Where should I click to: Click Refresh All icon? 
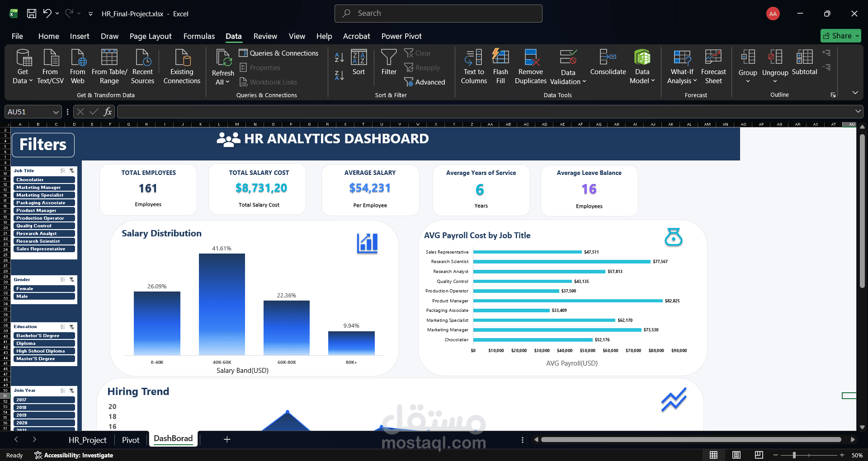pyautogui.click(x=223, y=58)
